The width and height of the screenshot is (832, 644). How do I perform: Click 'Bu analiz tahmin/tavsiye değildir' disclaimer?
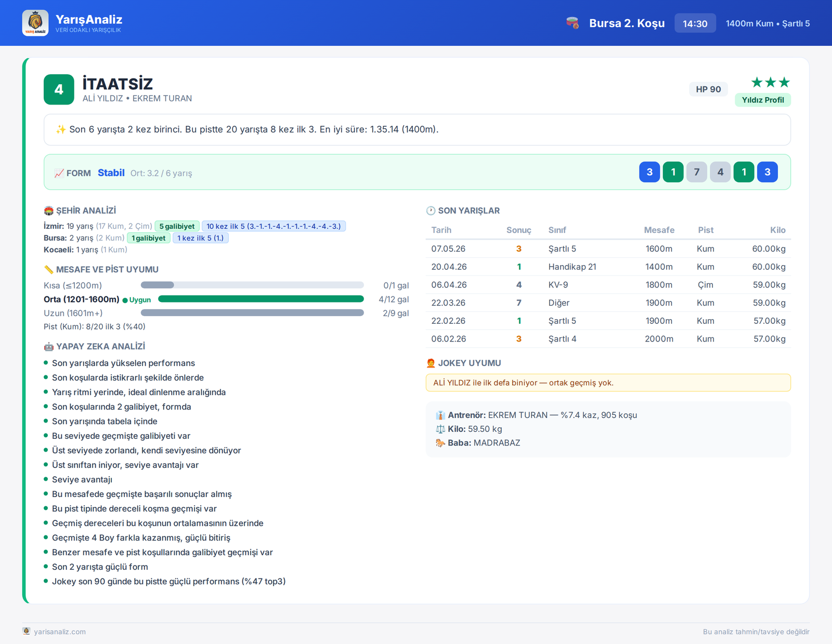click(756, 632)
